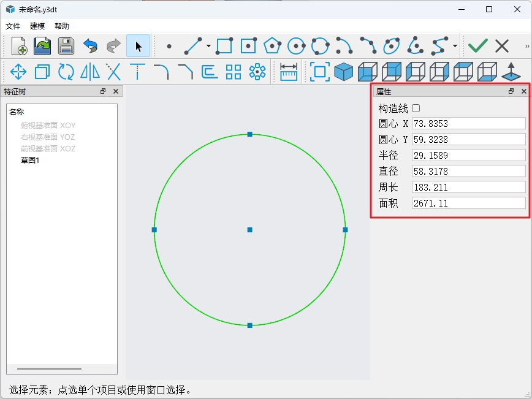Select the Move tool
The image size is (532, 399).
pyautogui.click(x=18, y=72)
